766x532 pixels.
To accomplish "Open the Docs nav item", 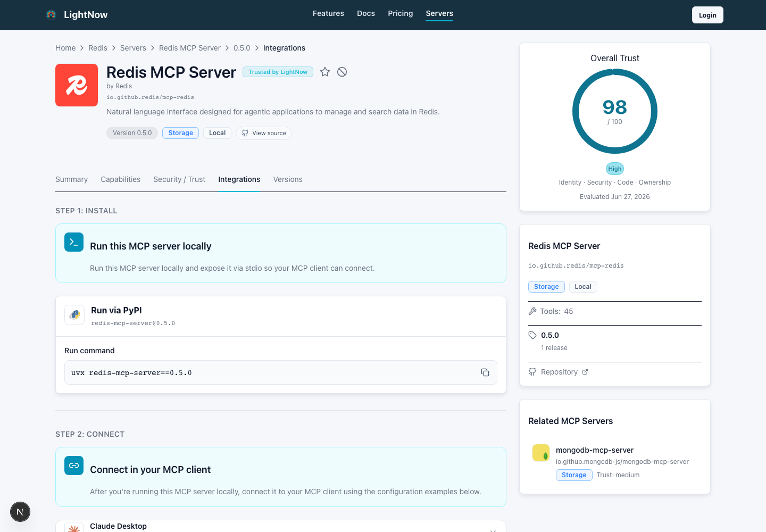I will pyautogui.click(x=366, y=13).
